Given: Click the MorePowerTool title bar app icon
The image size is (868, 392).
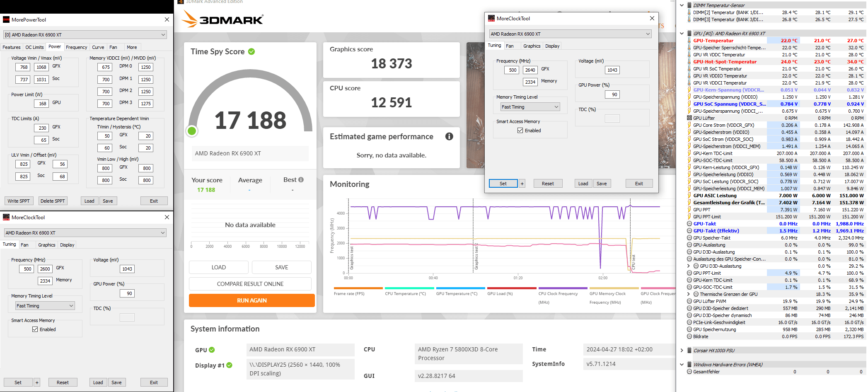Looking at the screenshot, I should 6,19.
